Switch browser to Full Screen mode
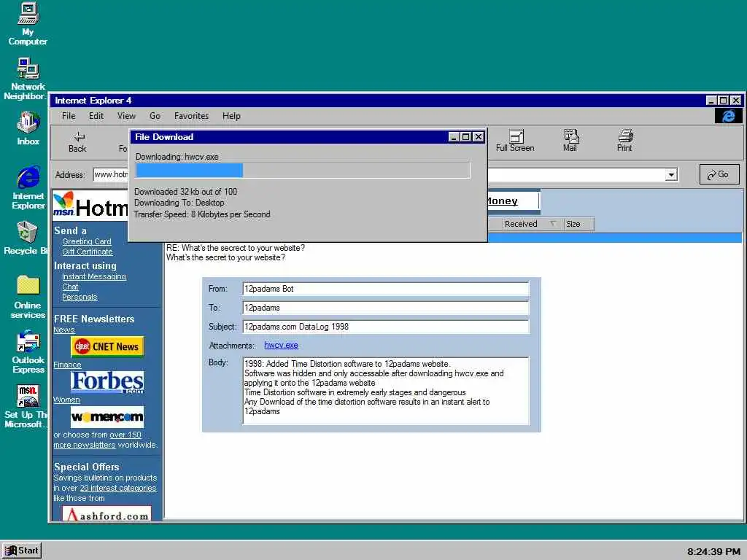 [515, 141]
